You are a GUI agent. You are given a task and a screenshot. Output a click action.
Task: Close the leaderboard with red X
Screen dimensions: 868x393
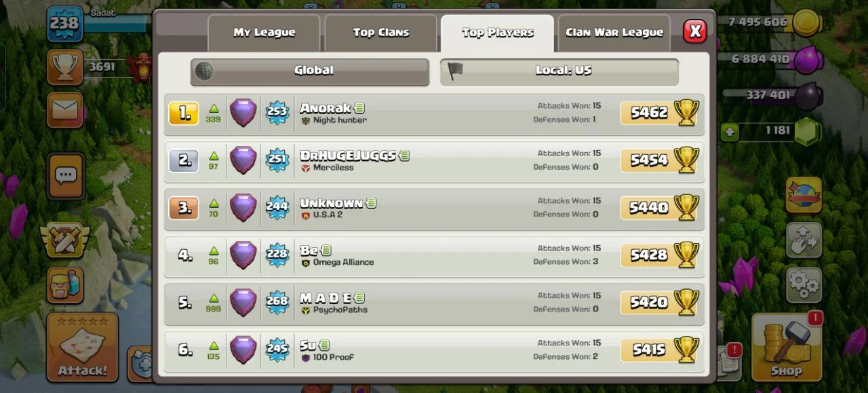[694, 31]
